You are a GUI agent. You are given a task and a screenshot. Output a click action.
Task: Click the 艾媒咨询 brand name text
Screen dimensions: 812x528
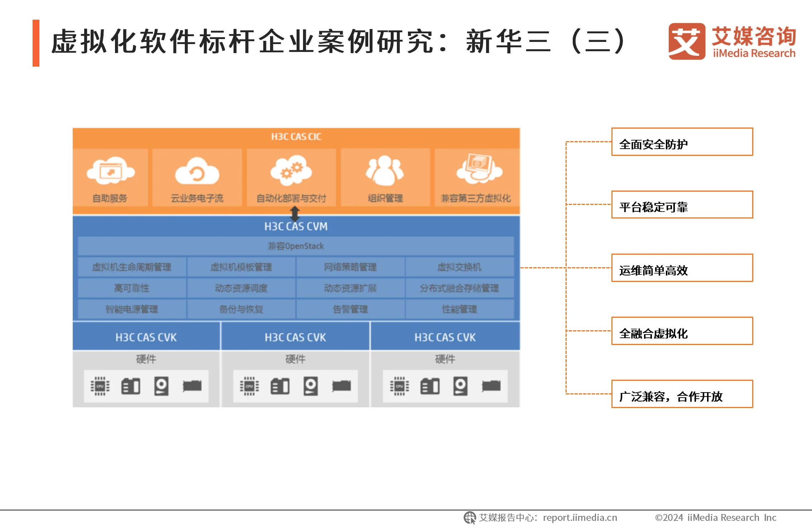pos(754,36)
